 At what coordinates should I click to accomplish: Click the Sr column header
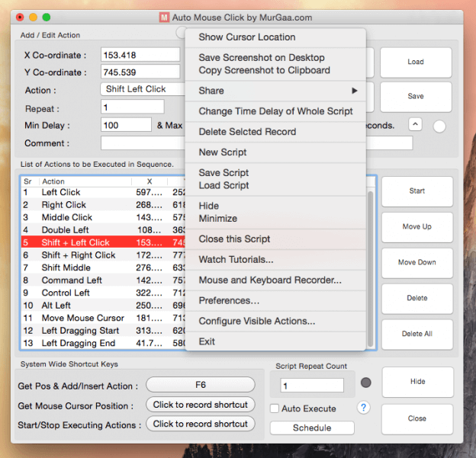30,181
